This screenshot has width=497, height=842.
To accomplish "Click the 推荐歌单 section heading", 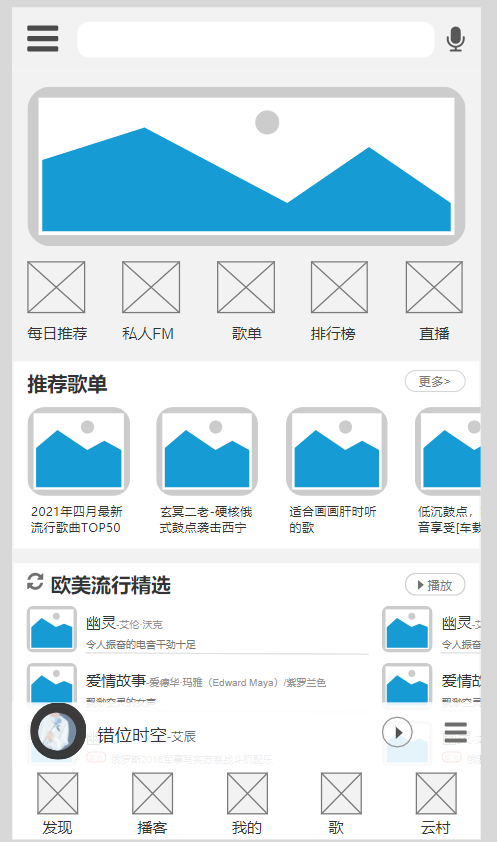I will (68, 384).
